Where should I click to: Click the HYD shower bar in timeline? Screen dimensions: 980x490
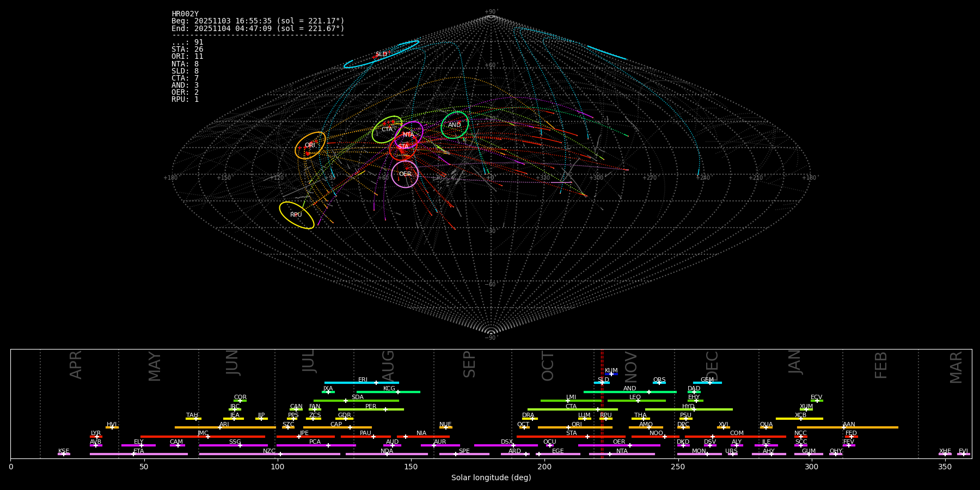tap(689, 409)
